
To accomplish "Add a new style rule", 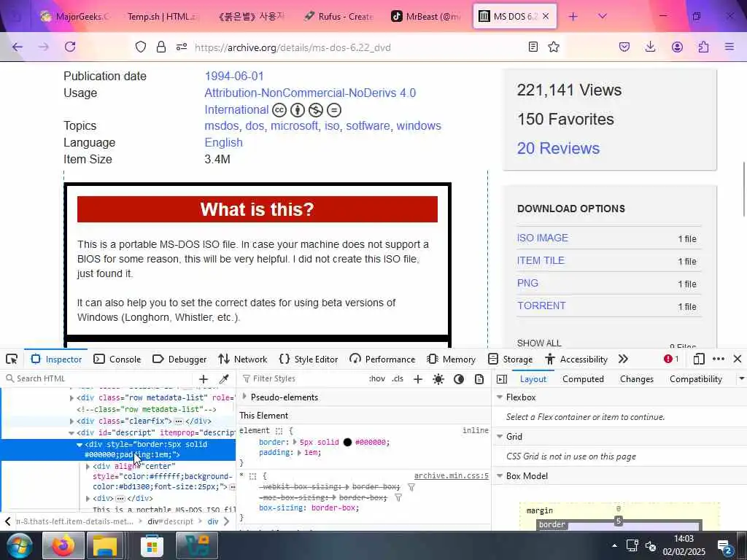I will (418, 379).
